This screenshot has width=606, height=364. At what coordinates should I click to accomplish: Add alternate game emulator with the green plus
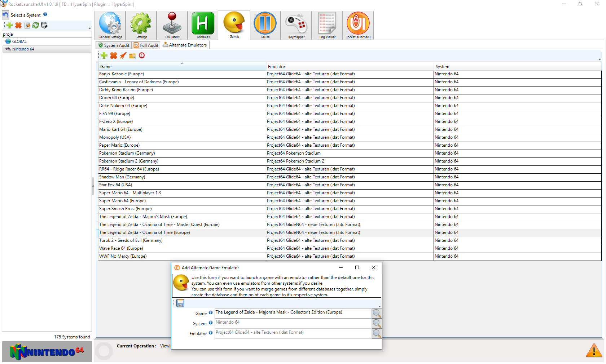[104, 56]
